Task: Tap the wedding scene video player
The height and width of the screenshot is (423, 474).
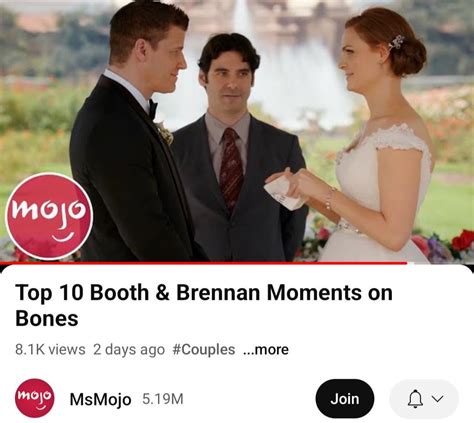Action: [x=237, y=131]
